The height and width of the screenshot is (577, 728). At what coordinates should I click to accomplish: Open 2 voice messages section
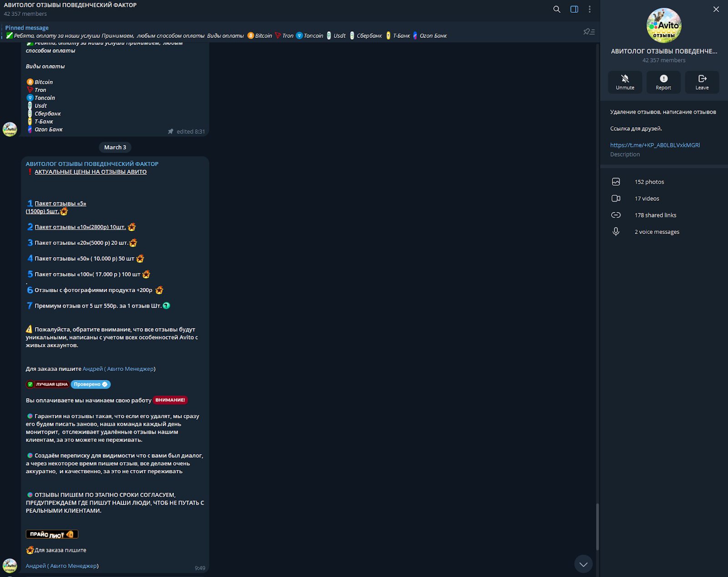(657, 232)
